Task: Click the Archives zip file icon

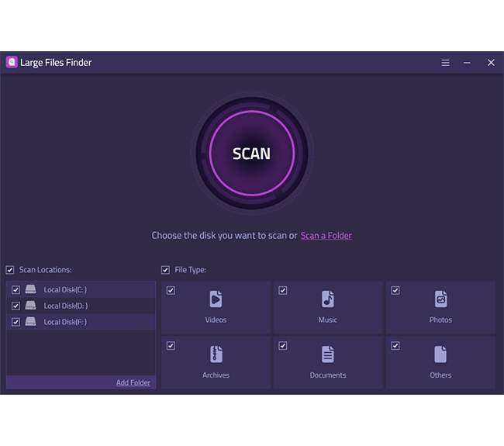Action: [x=216, y=354]
